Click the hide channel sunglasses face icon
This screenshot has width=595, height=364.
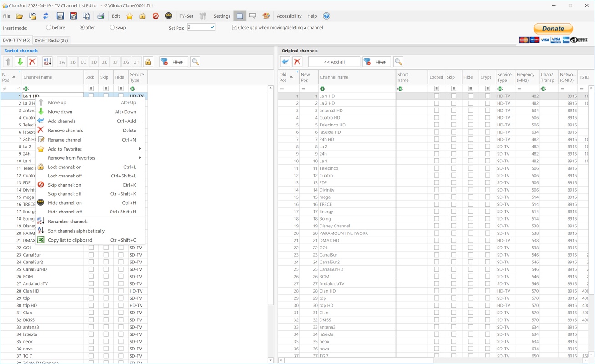pos(168,16)
